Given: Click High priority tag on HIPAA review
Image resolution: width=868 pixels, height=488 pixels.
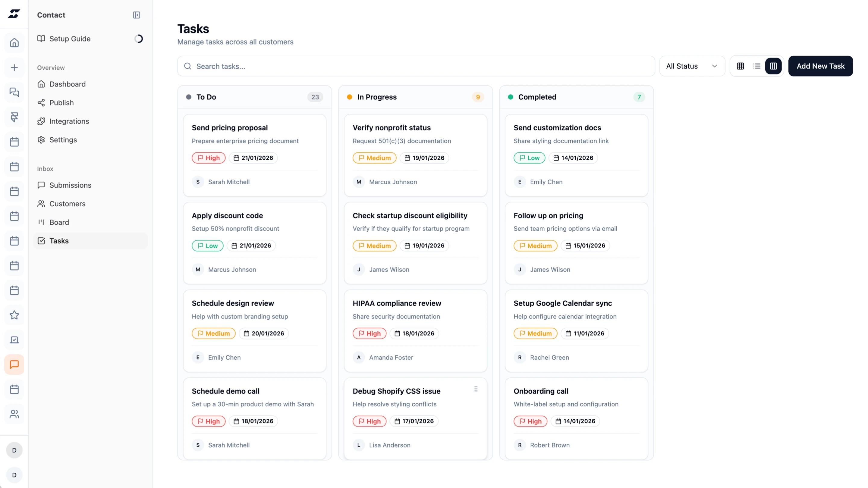Looking at the screenshot, I should click(369, 333).
